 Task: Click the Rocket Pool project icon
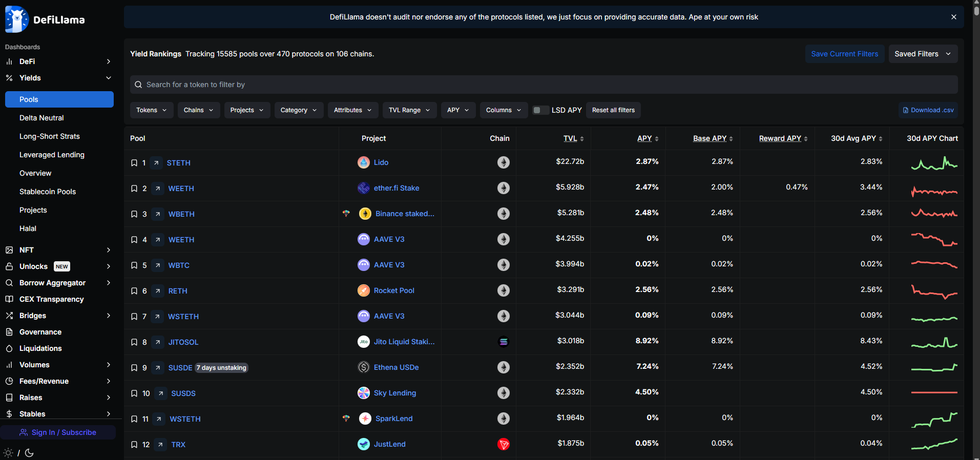364,290
